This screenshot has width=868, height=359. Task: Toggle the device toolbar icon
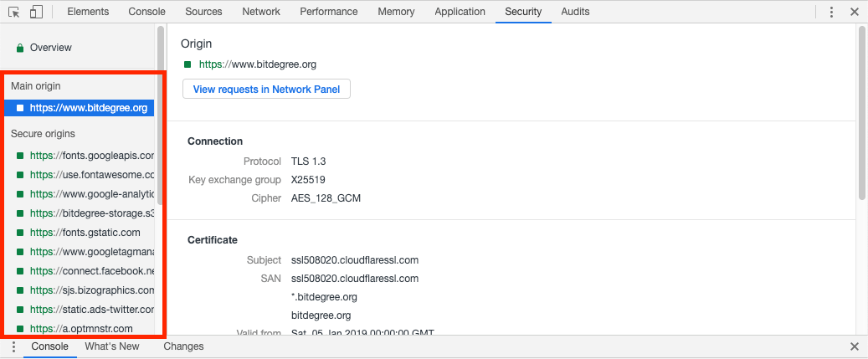36,12
